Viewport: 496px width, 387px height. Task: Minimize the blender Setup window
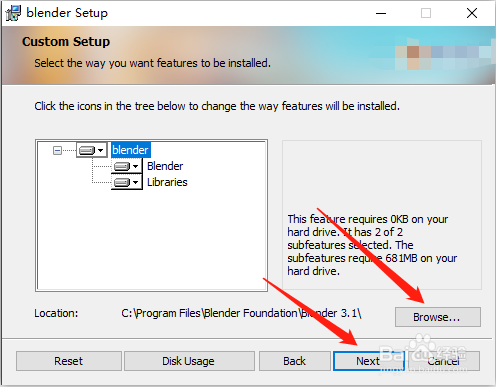(x=381, y=13)
